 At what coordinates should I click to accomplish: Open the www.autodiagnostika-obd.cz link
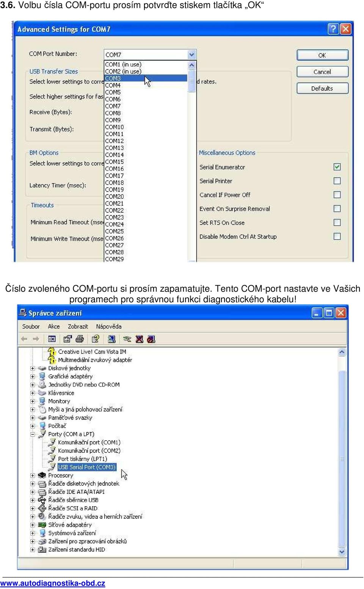click(53, 583)
